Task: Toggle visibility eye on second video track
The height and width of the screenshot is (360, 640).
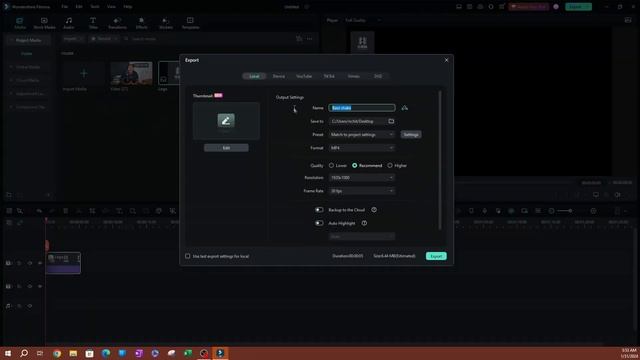Action: [40, 287]
